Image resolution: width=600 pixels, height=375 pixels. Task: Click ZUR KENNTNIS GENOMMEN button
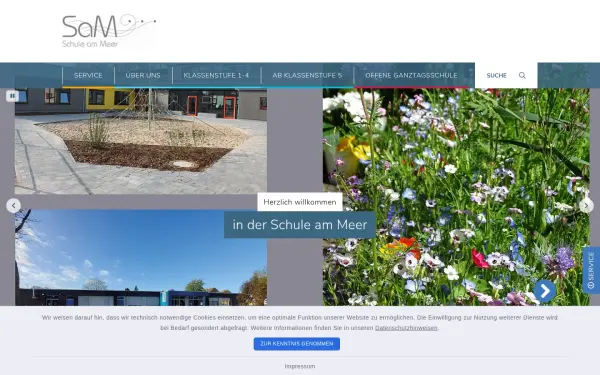click(297, 344)
